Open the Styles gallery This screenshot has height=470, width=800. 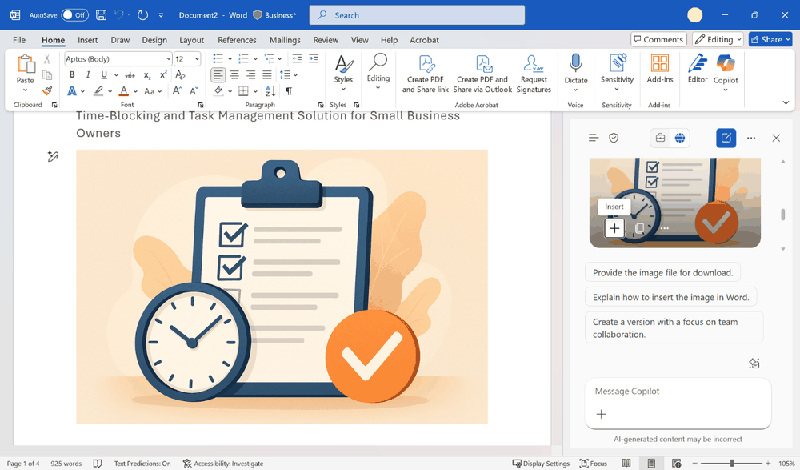343,72
